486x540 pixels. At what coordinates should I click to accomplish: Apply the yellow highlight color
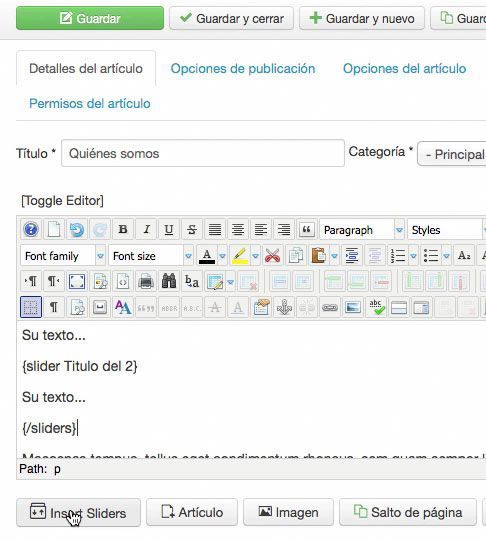pos(240,256)
